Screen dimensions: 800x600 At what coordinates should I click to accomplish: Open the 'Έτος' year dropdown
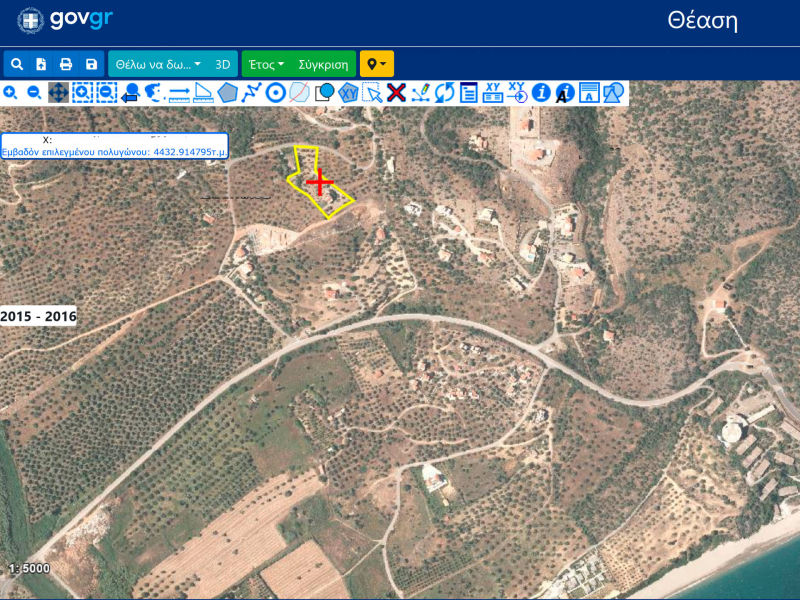tap(266, 64)
